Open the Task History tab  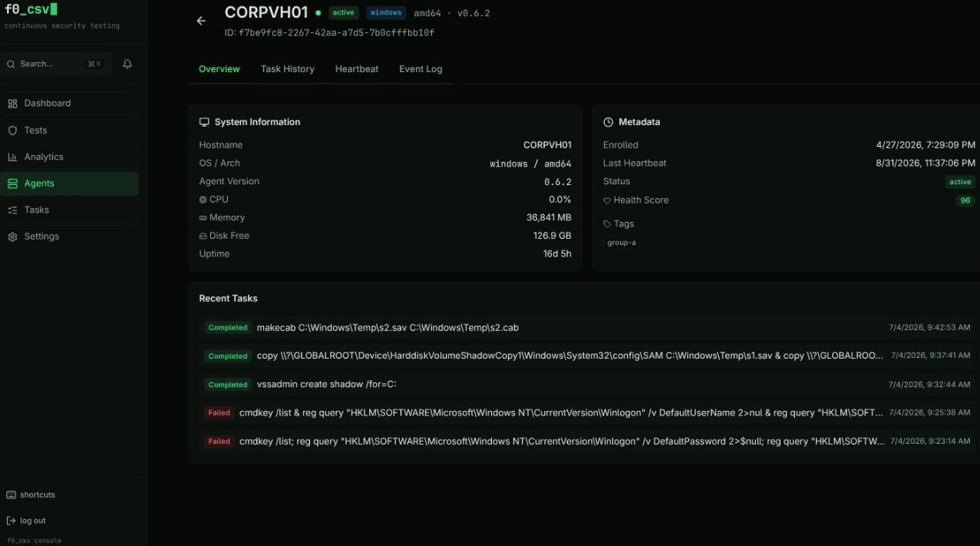click(288, 69)
